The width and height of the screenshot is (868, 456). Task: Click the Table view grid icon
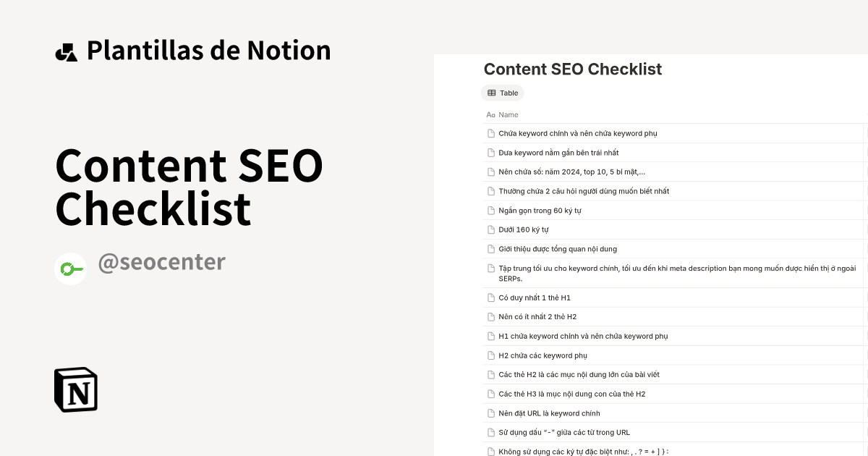493,93
